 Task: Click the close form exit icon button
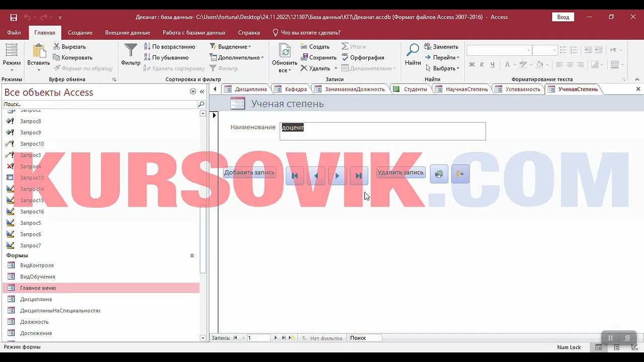click(x=460, y=174)
